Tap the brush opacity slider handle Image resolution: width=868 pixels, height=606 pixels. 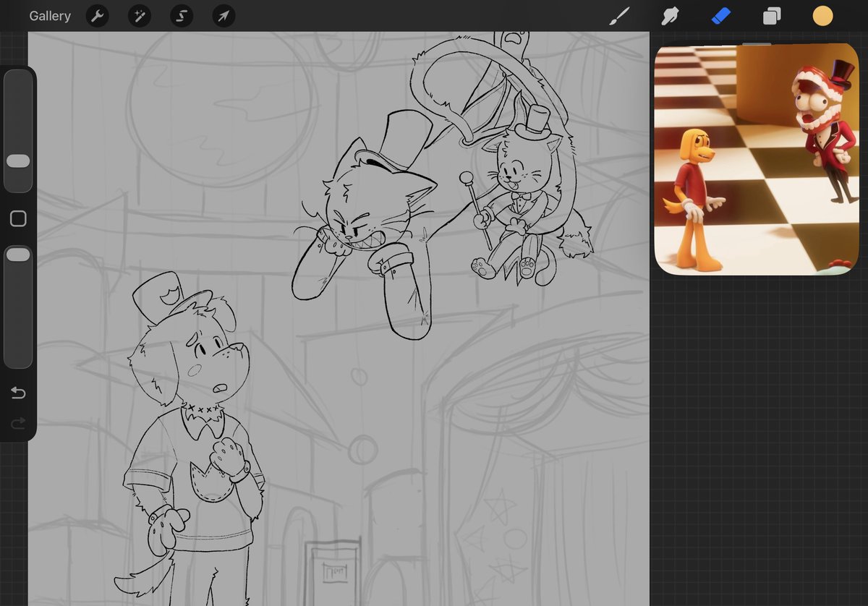pyautogui.click(x=18, y=255)
